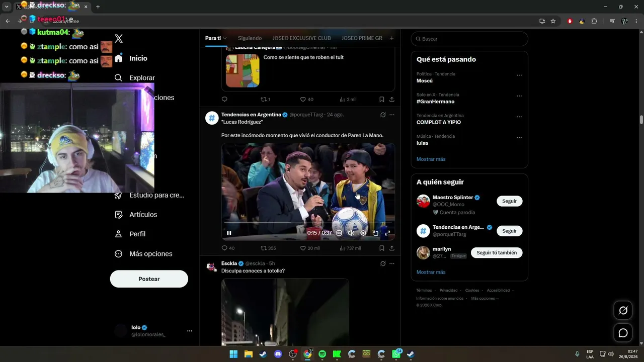The image size is (644, 362).
Task: Open OBS Studio from the taskbar
Action: pos(293,354)
